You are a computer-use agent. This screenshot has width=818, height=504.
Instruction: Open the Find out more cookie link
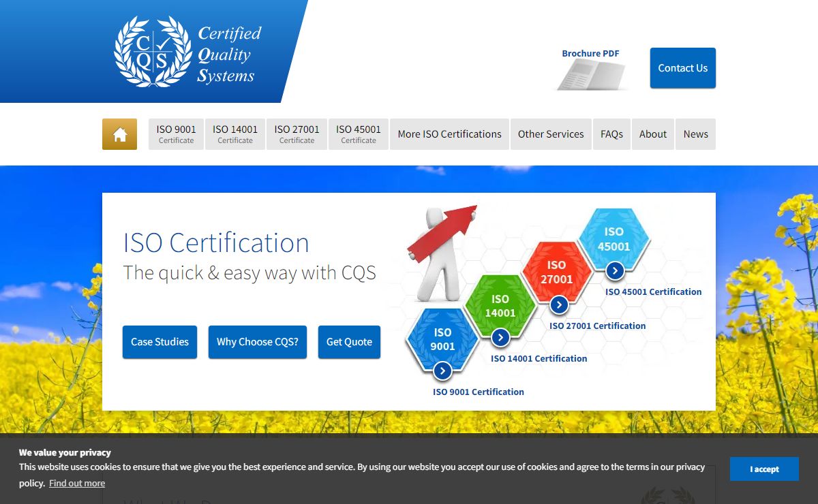coord(77,483)
